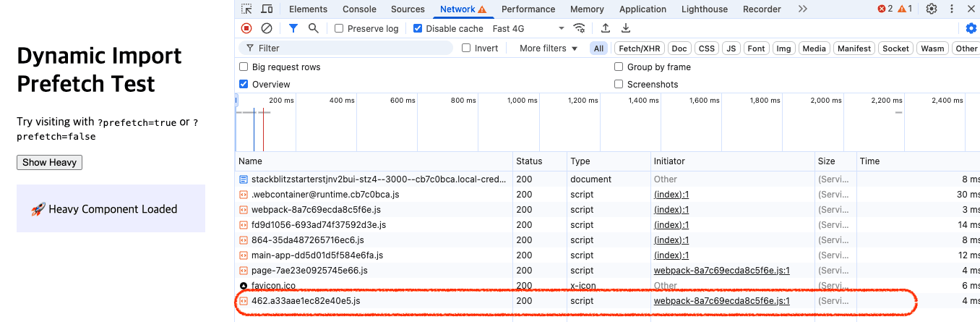This screenshot has height=322, width=980.
Task: Toggle the device toolbar icon
Action: (267, 9)
